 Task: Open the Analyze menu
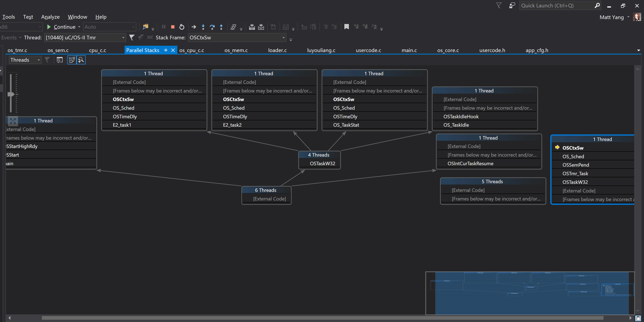(x=50, y=17)
